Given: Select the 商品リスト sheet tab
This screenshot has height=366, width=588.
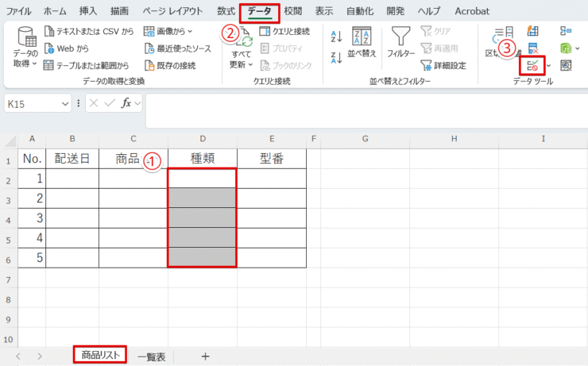Looking at the screenshot, I should click(x=100, y=355).
